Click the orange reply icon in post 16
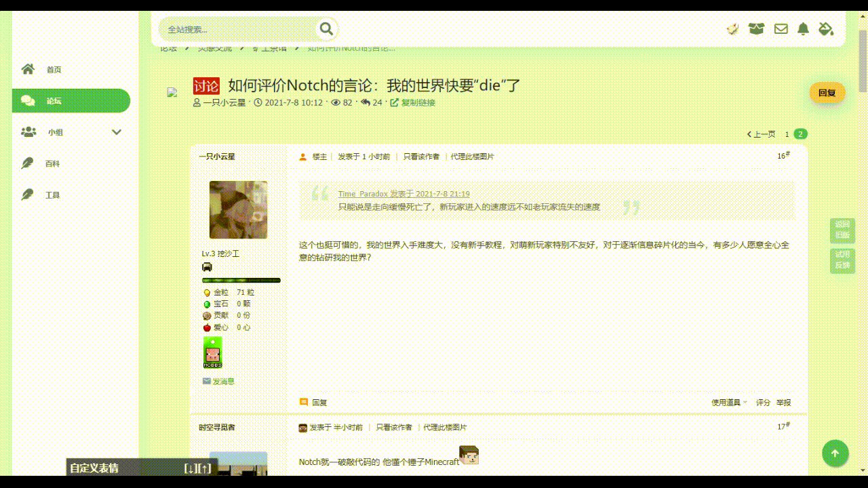Image resolution: width=868 pixels, height=488 pixels. 304,402
